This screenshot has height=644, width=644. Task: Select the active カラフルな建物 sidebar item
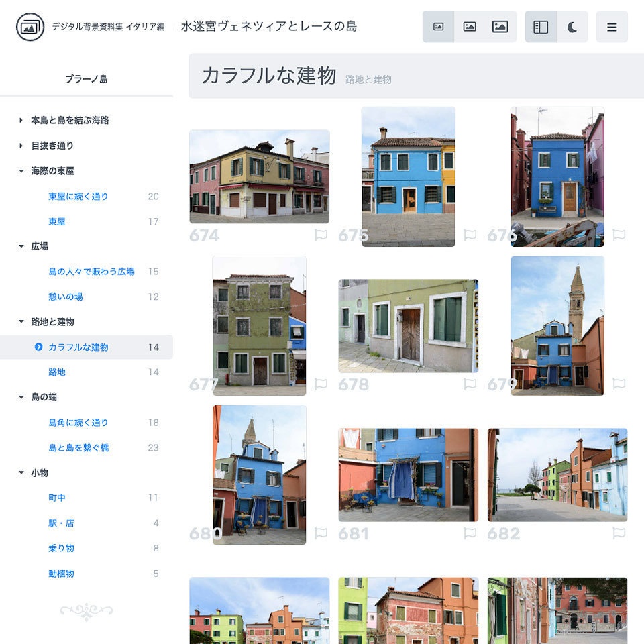point(87,347)
